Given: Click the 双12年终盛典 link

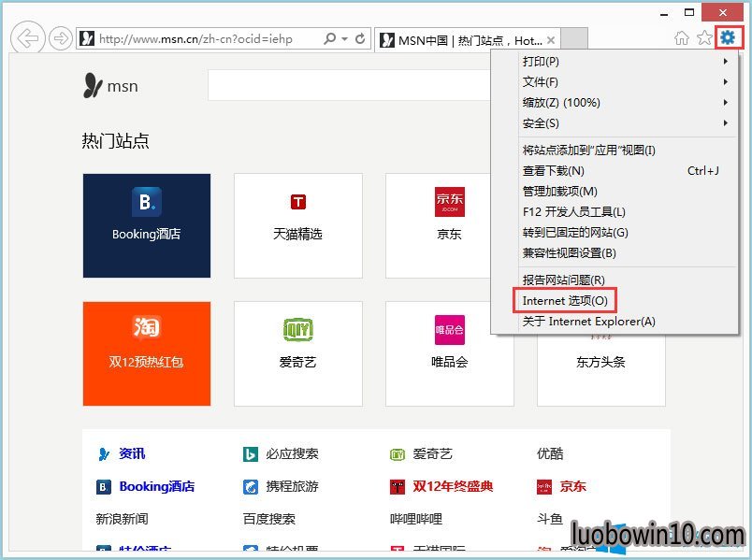Looking at the screenshot, I should point(453,487).
